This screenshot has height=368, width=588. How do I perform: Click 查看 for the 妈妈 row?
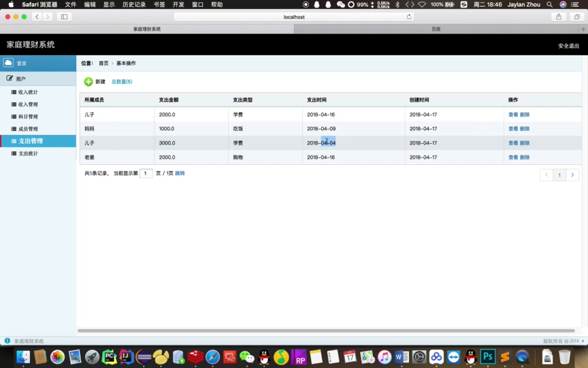coord(513,129)
